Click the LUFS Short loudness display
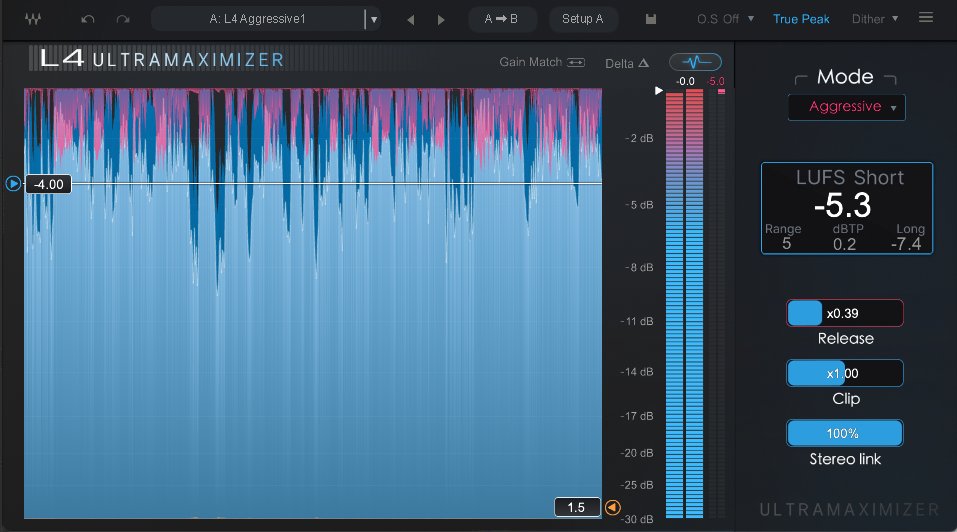 point(847,208)
